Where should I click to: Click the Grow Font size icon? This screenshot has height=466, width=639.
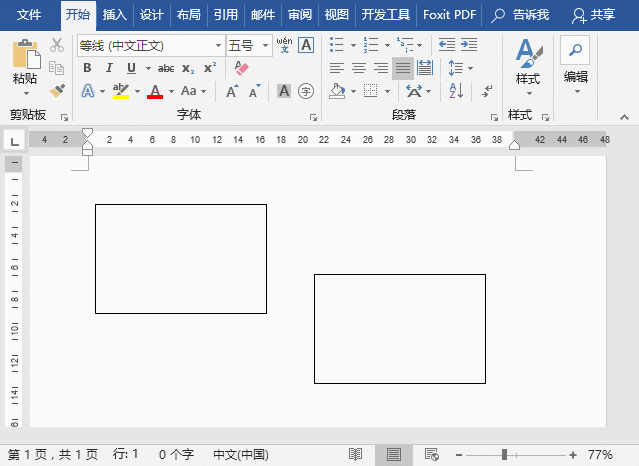coord(231,91)
